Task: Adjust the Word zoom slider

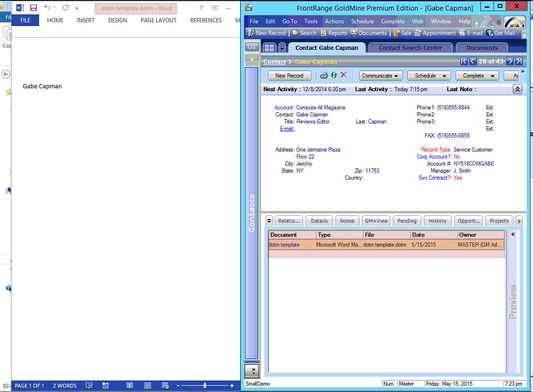Action: coord(204,386)
